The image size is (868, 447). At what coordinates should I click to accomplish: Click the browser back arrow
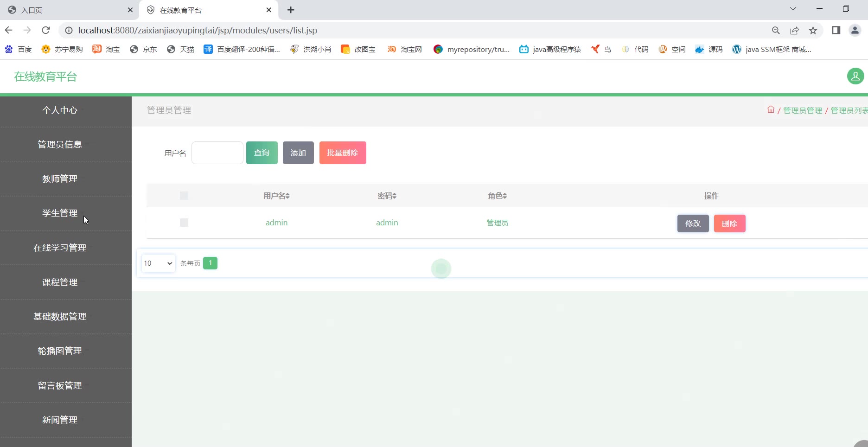coord(9,30)
